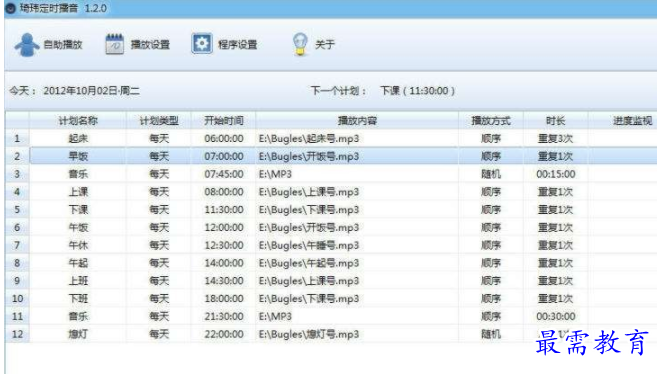657x374 pixels.
Task: Click 随机 play mode in row 3
Action: click(x=491, y=174)
